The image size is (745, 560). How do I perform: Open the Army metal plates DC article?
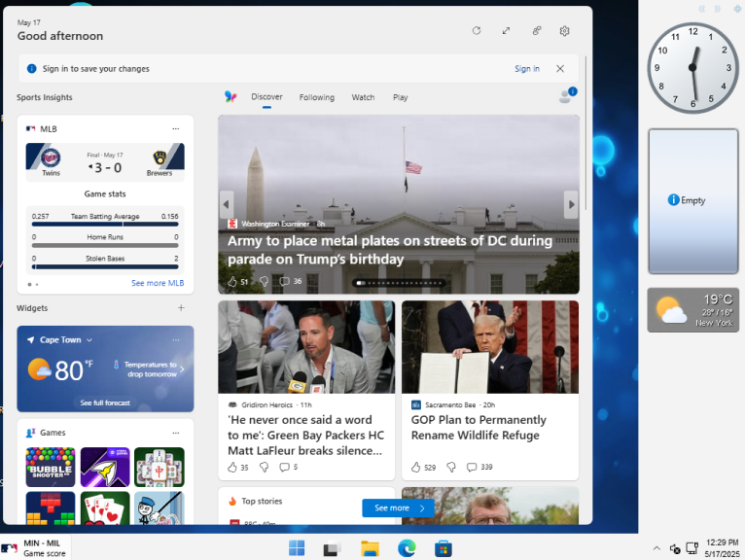click(x=390, y=250)
